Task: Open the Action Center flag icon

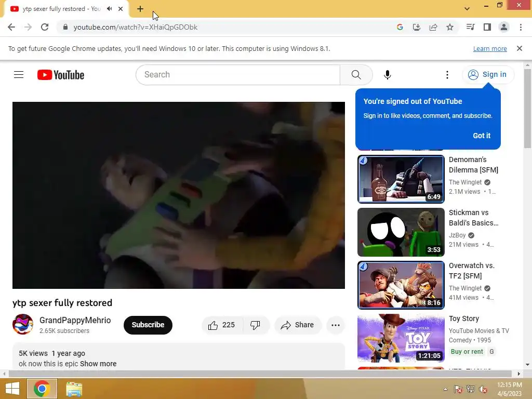Action: (458, 389)
